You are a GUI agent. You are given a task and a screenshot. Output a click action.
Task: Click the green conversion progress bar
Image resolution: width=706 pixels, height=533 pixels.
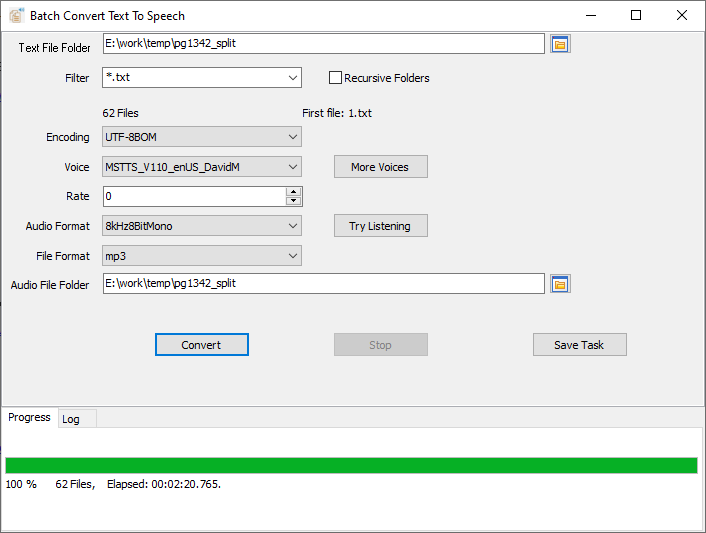(351, 465)
